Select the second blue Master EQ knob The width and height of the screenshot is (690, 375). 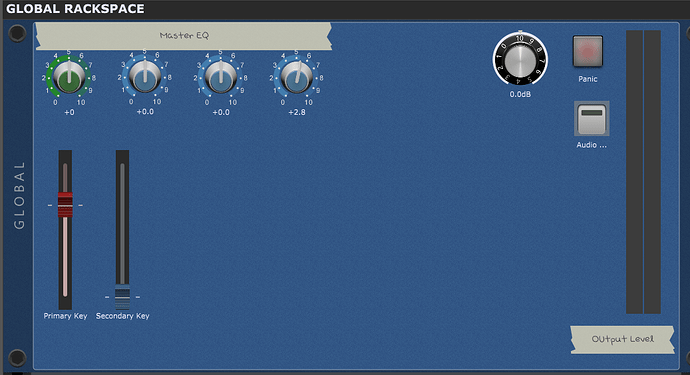tap(145, 77)
